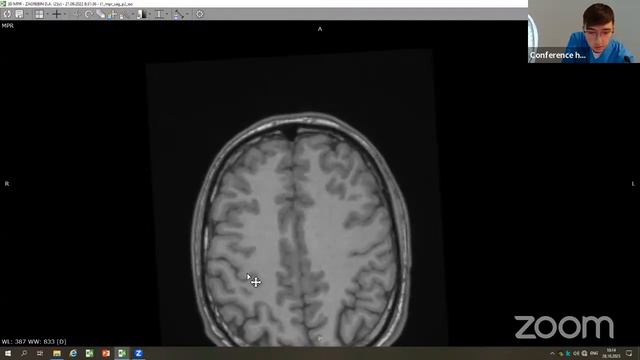Open Task View on the taskbar
640x360 pixels.
click(40, 353)
